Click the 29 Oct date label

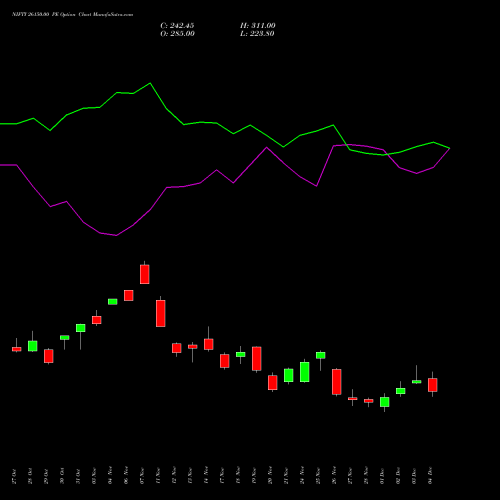[x=46, y=476]
